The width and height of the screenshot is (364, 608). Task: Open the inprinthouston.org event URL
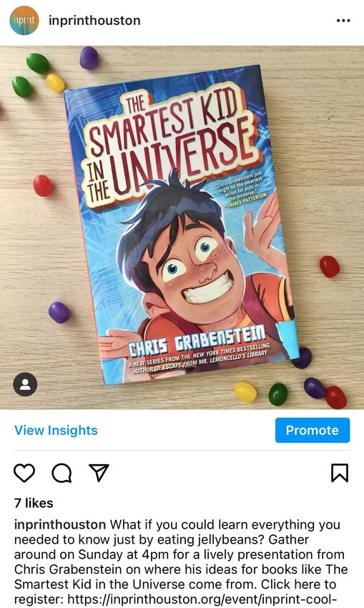pos(202,599)
